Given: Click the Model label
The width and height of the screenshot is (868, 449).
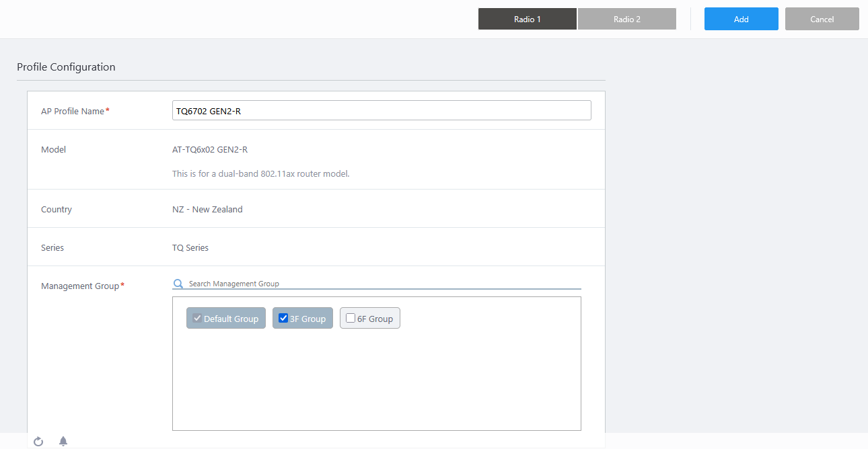Looking at the screenshot, I should 54,149.
